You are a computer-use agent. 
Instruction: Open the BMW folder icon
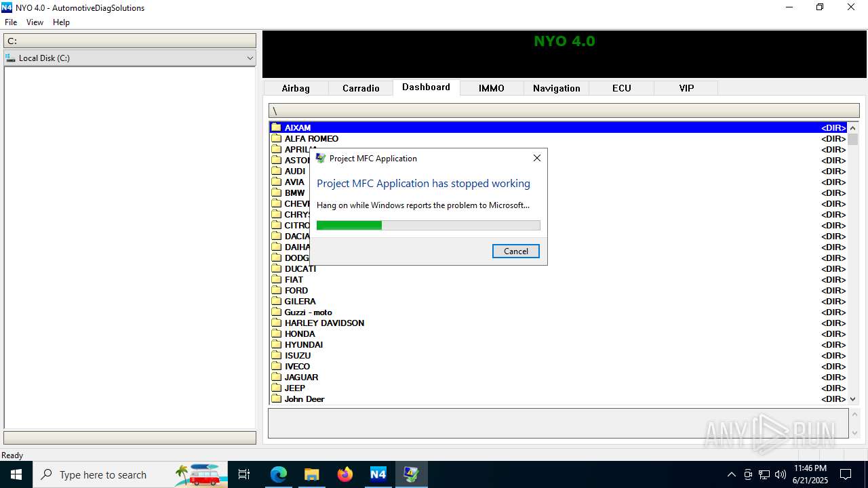click(276, 192)
